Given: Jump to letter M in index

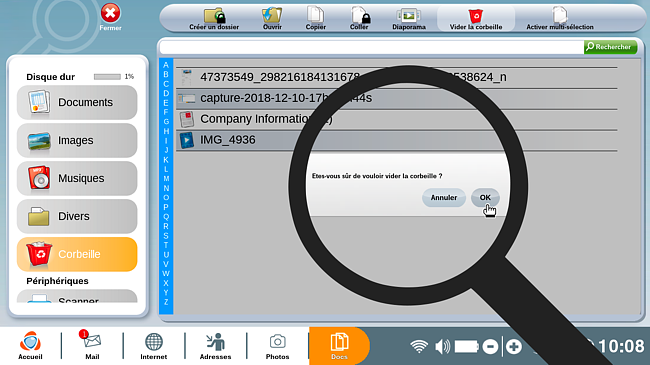Looking at the screenshot, I should 166,179.
